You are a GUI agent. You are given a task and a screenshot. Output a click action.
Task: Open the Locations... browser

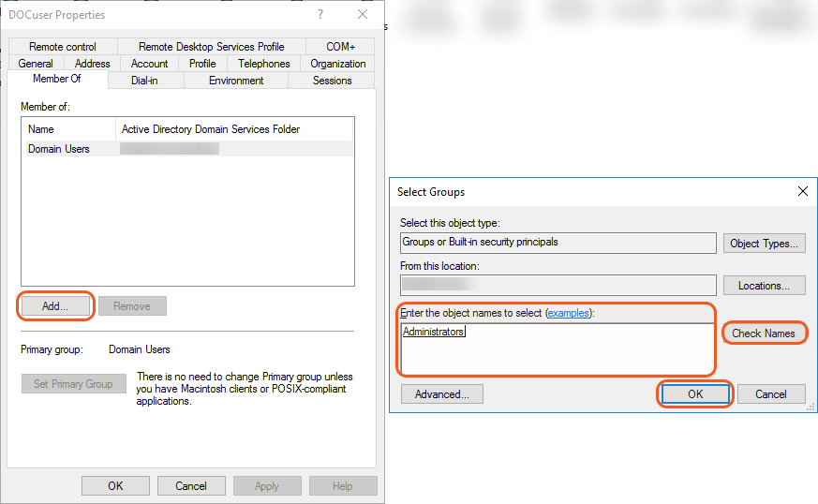[764, 286]
